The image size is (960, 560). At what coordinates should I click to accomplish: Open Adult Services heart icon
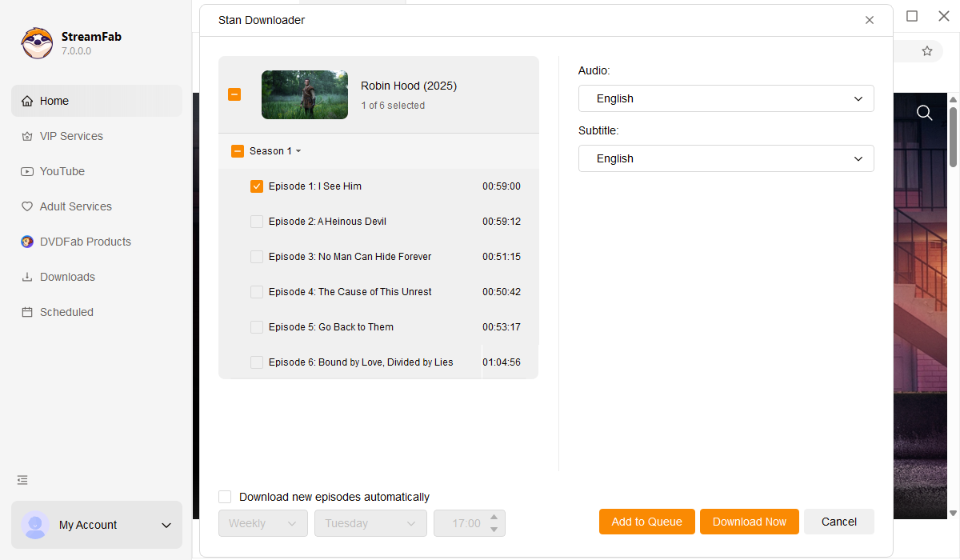pyautogui.click(x=27, y=206)
